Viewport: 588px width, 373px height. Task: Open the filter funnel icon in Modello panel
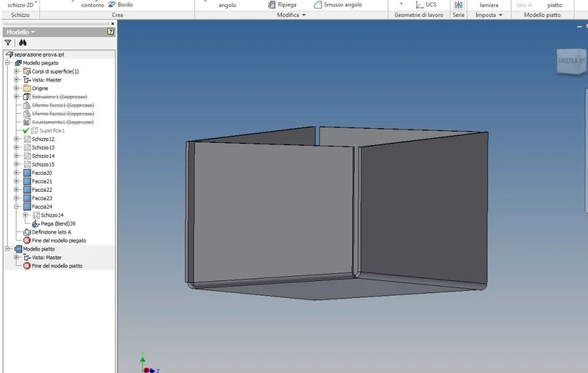[x=8, y=43]
